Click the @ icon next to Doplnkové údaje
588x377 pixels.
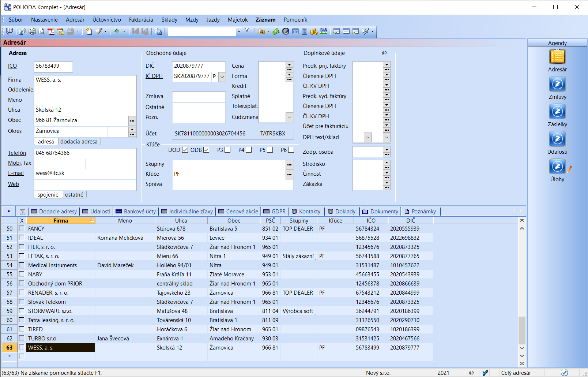pyautogui.click(x=384, y=53)
